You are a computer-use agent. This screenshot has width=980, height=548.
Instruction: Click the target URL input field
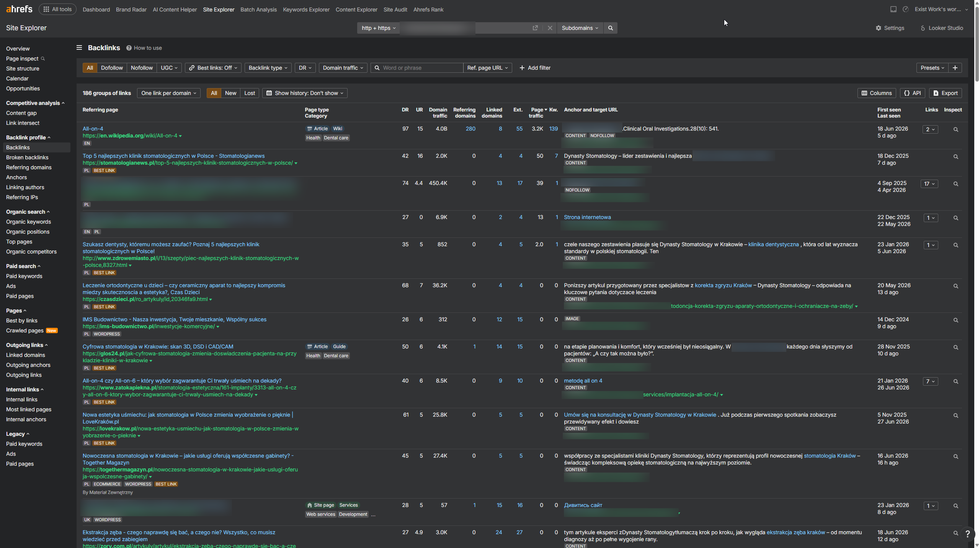(x=464, y=28)
